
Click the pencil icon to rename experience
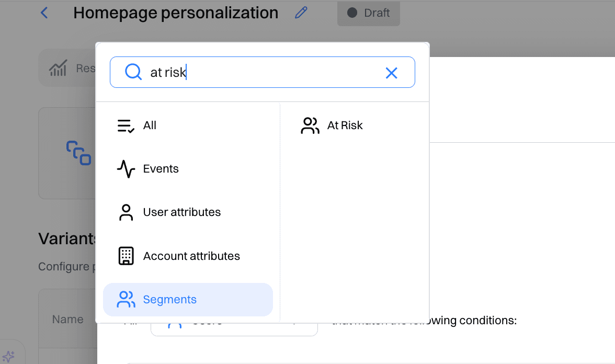pos(301,13)
